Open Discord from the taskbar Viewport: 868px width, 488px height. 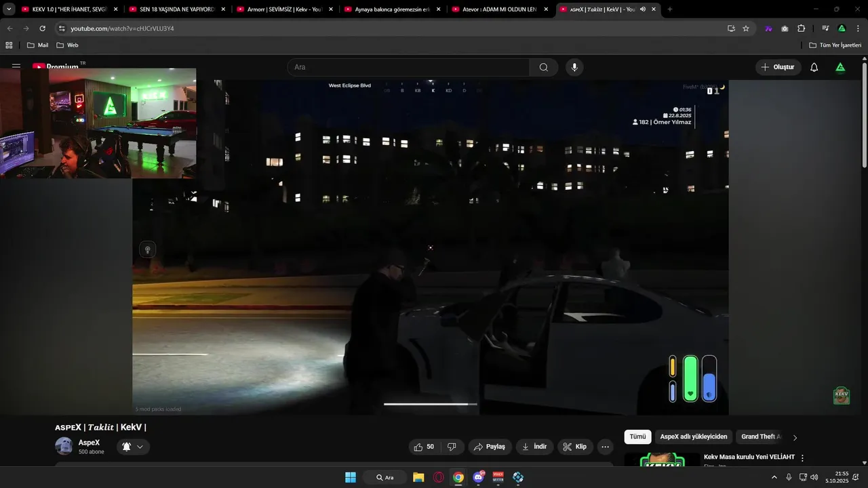[x=479, y=477]
